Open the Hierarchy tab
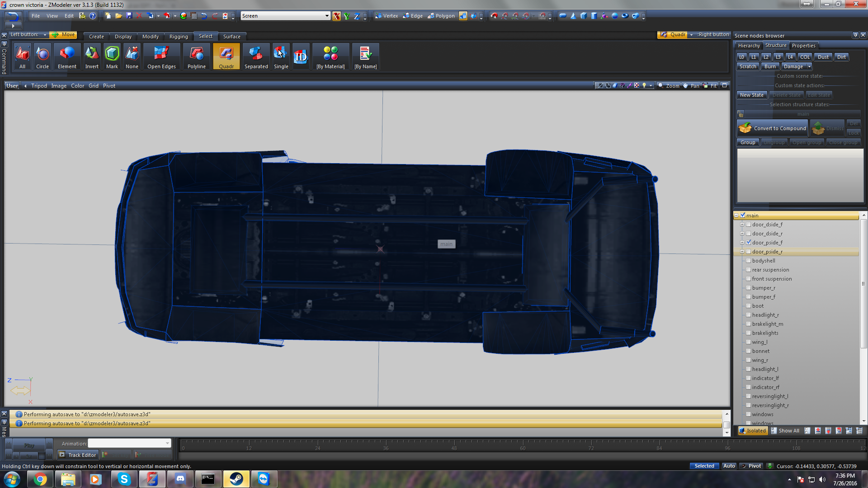868x488 pixels. (x=749, y=46)
